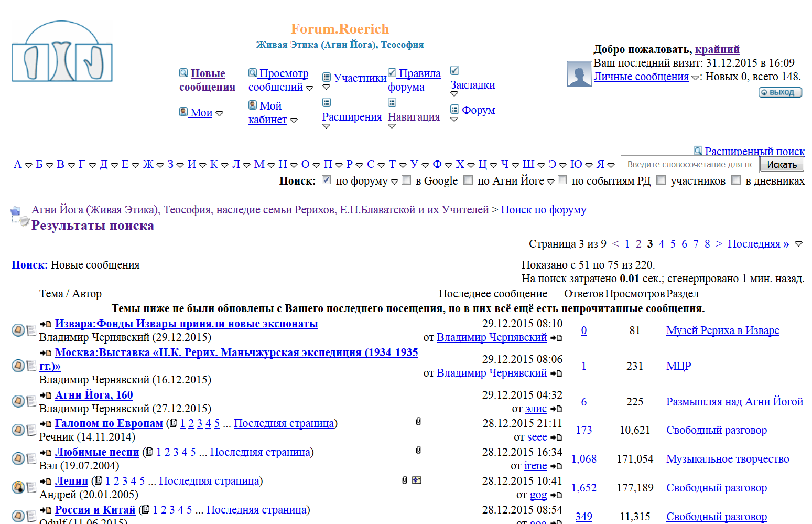Uncheck the 'по форуму' search checkbox
The image size is (812, 524).
[326, 180]
